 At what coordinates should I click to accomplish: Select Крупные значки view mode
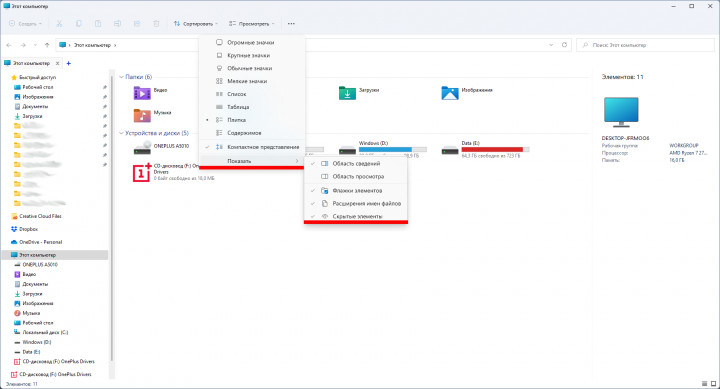pyautogui.click(x=252, y=55)
